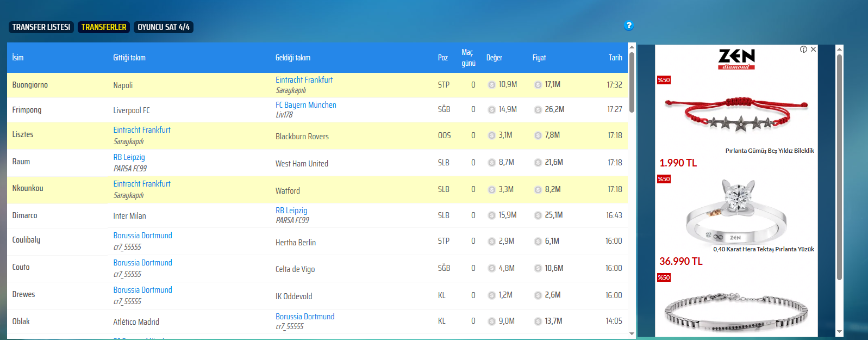Select player name Raum
The image size is (868, 340).
[21, 162]
